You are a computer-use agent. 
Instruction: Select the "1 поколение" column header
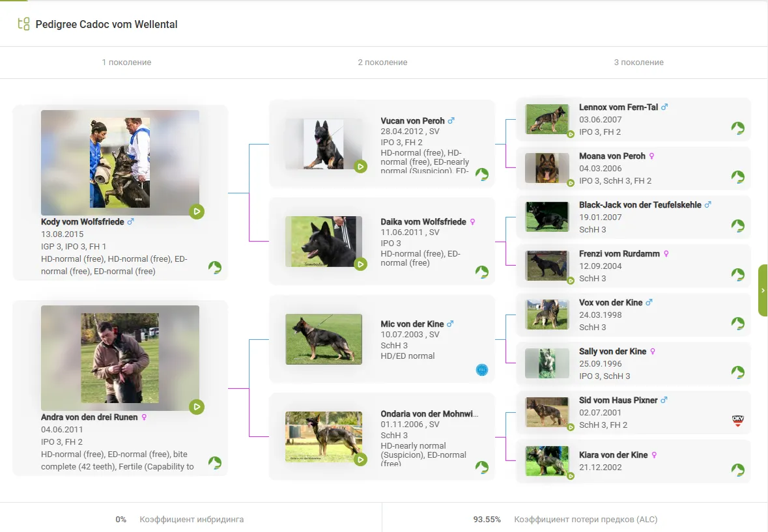pyautogui.click(x=126, y=63)
